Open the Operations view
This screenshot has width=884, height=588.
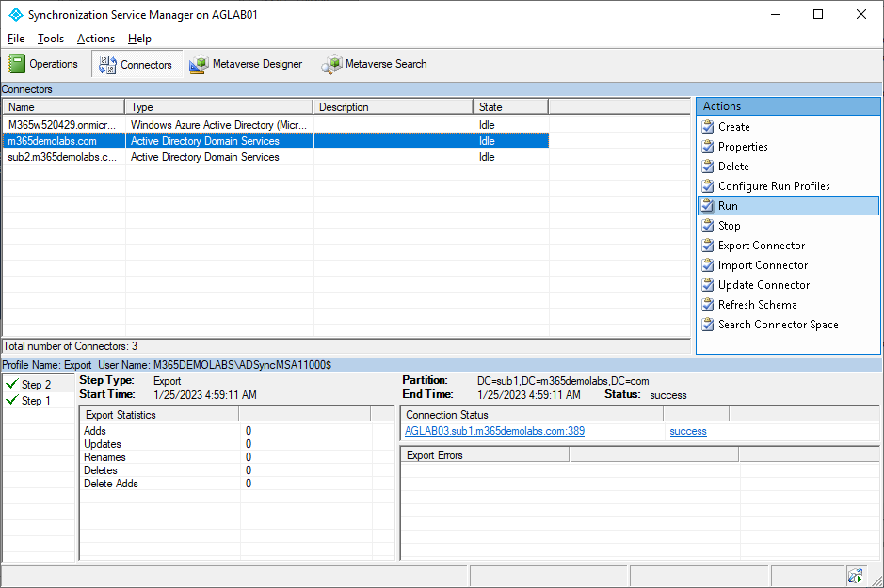point(44,64)
